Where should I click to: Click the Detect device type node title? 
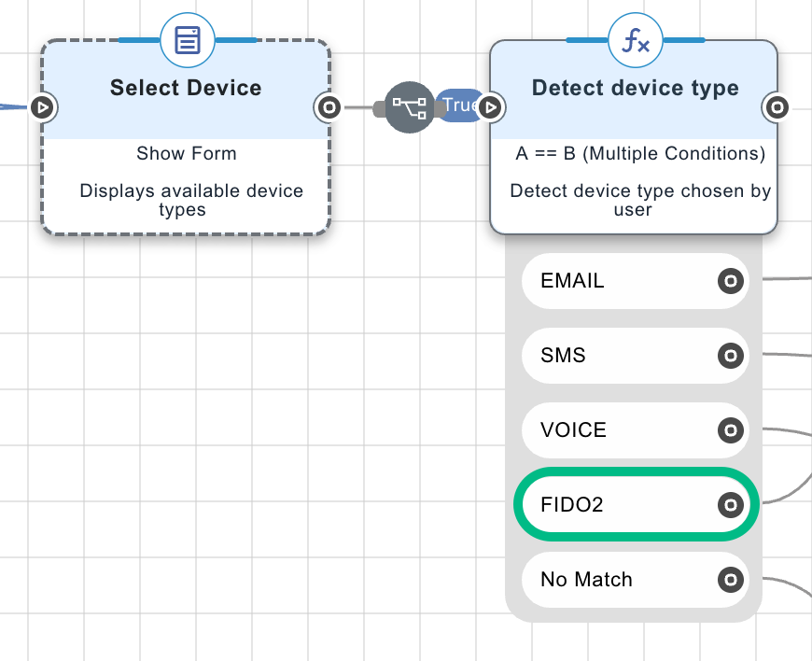point(635,87)
